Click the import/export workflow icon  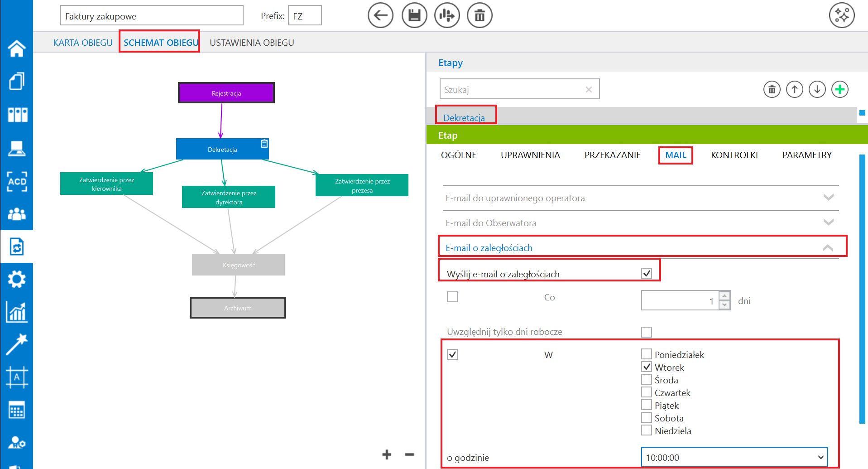[447, 15]
